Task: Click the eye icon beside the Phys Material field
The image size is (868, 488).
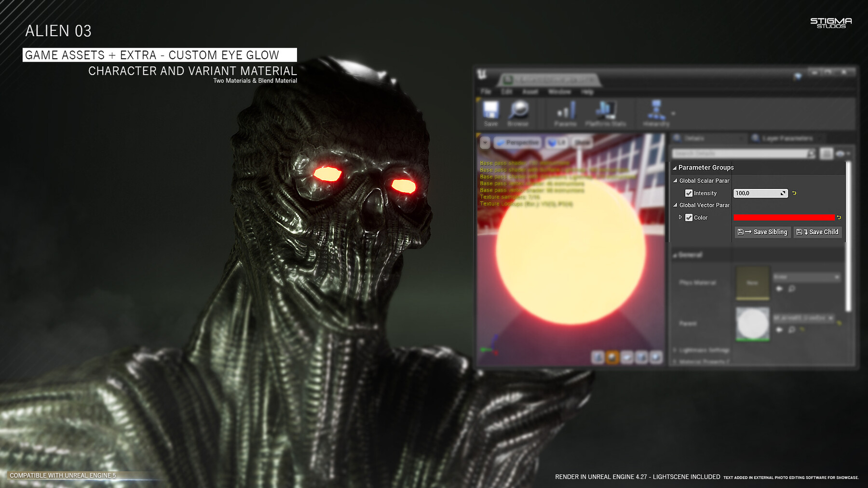Action: coord(780,289)
